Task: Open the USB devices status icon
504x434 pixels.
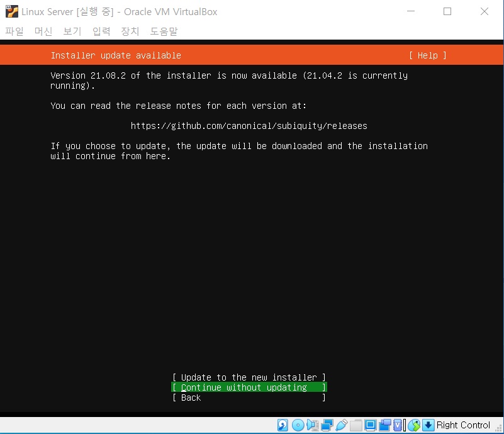Action: point(342,425)
